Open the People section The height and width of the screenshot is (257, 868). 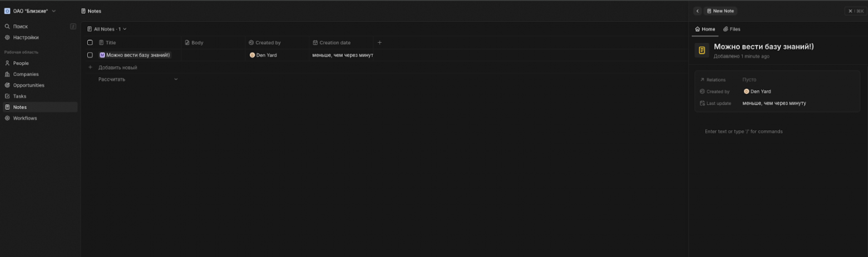[21, 63]
